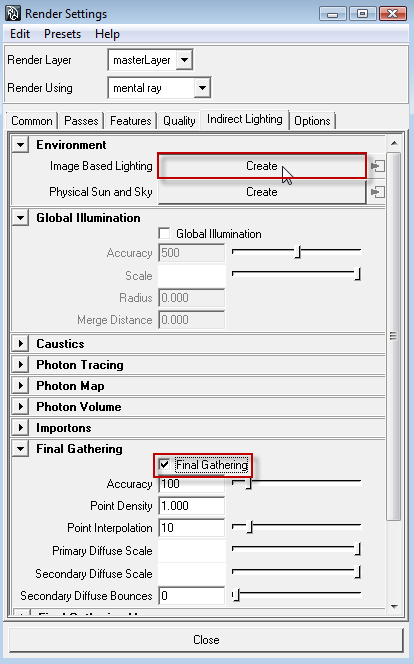Open the Presets menu
Image resolution: width=414 pixels, height=664 pixels.
62,34
